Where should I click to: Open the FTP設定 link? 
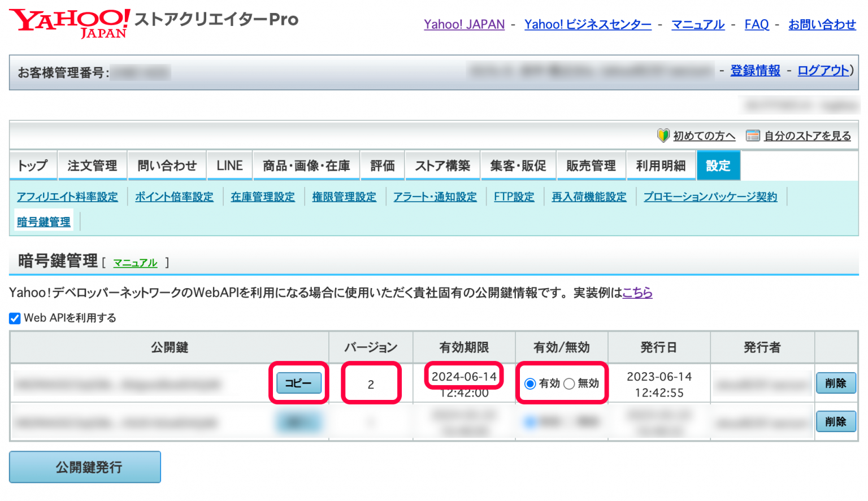pyautogui.click(x=514, y=196)
